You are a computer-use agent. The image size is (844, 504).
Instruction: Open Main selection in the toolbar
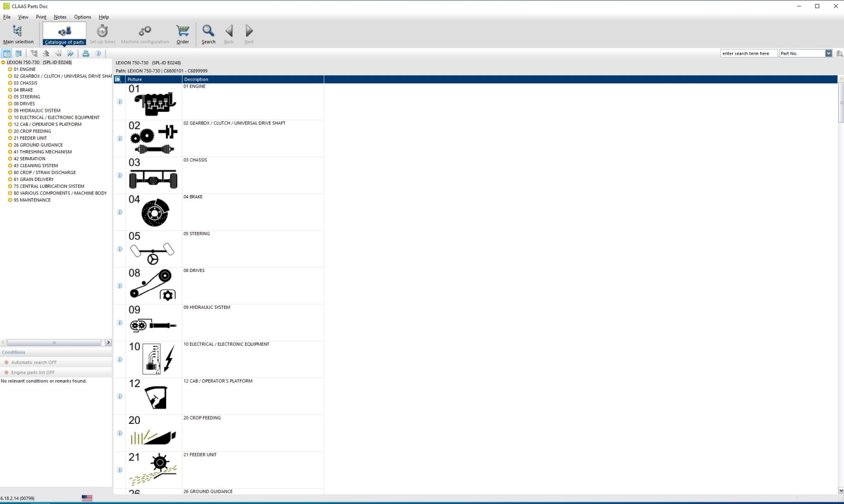[x=18, y=34]
